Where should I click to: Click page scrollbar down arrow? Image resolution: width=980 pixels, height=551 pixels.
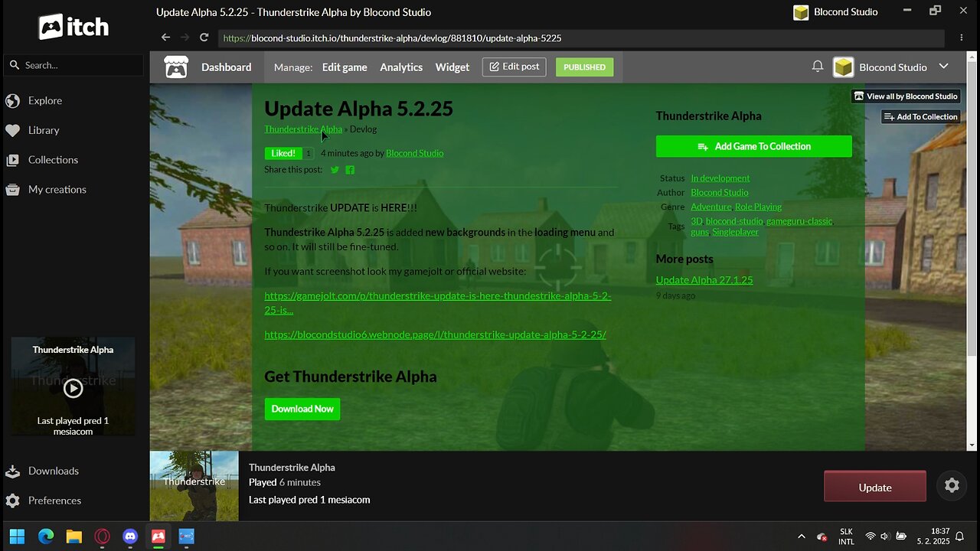tap(972, 445)
